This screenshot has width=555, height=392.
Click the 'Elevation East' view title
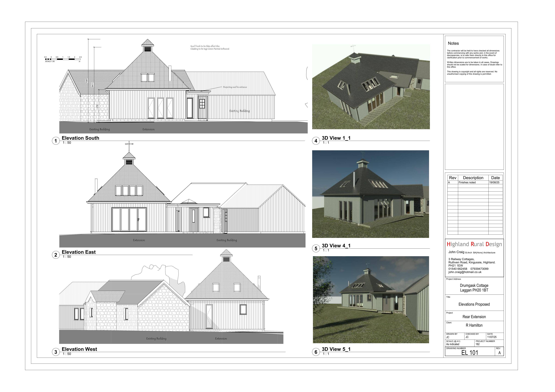(x=79, y=252)
